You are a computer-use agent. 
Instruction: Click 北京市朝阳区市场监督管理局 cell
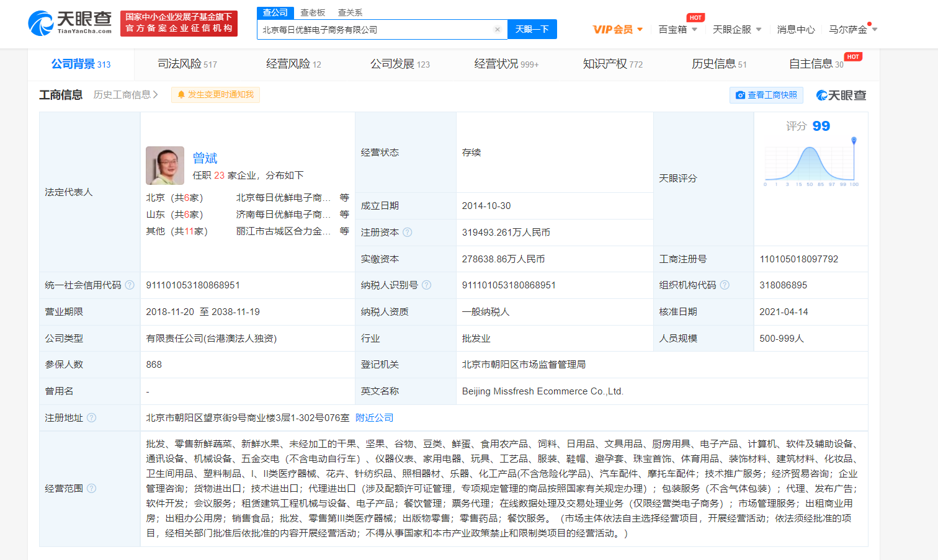(524, 365)
